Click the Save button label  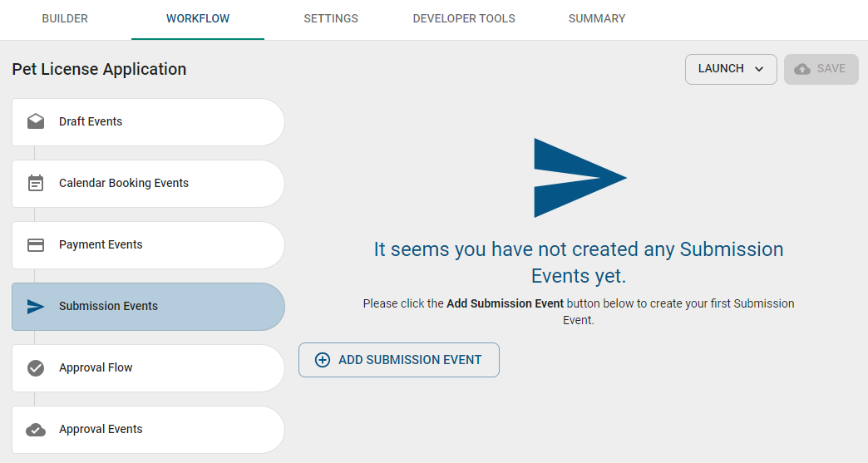pyautogui.click(x=831, y=69)
